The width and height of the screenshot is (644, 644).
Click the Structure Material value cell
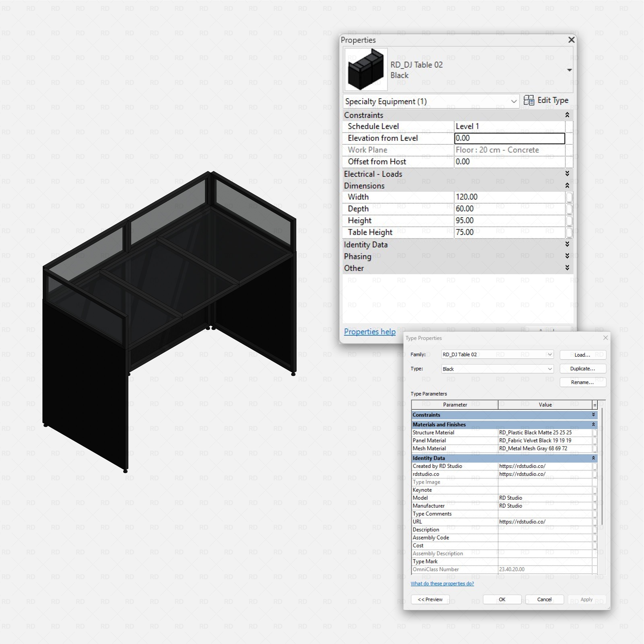(x=545, y=432)
